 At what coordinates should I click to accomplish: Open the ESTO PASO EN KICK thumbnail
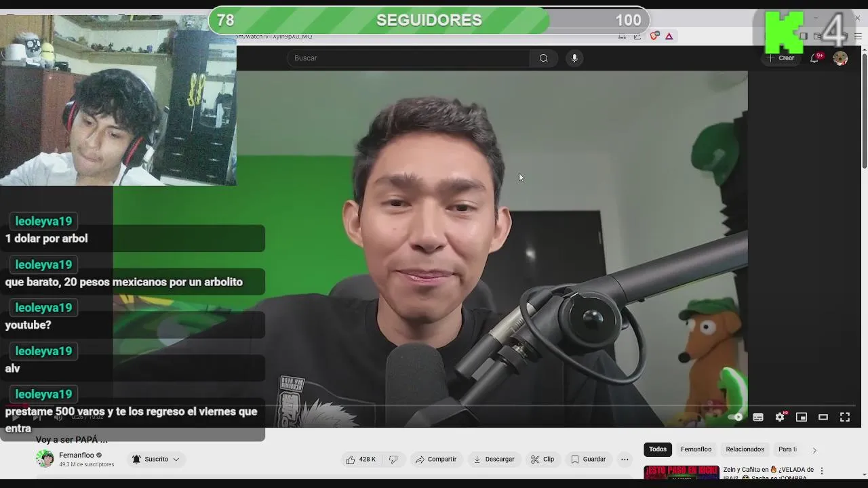[681, 472]
